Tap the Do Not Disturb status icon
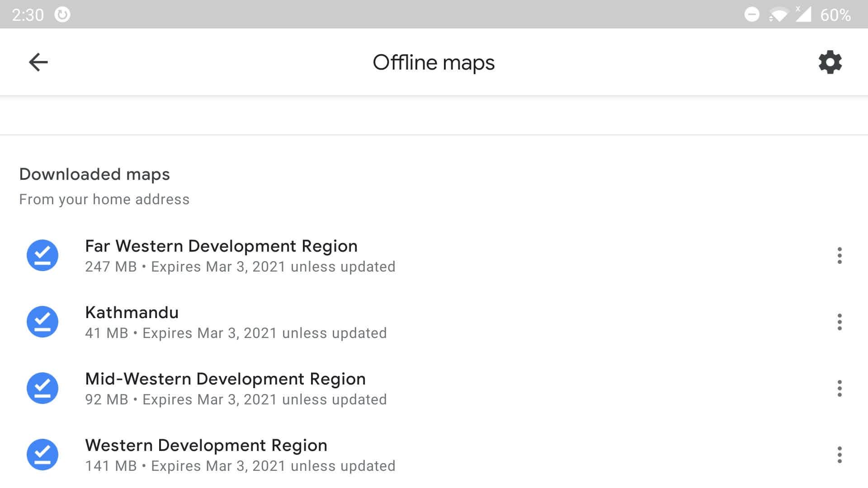Viewport: 868px width, 488px height. tap(751, 14)
